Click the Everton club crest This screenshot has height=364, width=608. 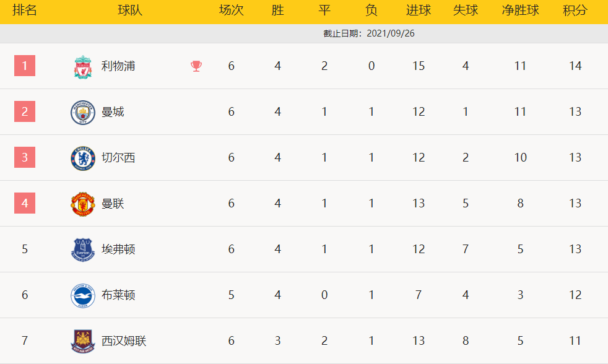click(x=82, y=249)
